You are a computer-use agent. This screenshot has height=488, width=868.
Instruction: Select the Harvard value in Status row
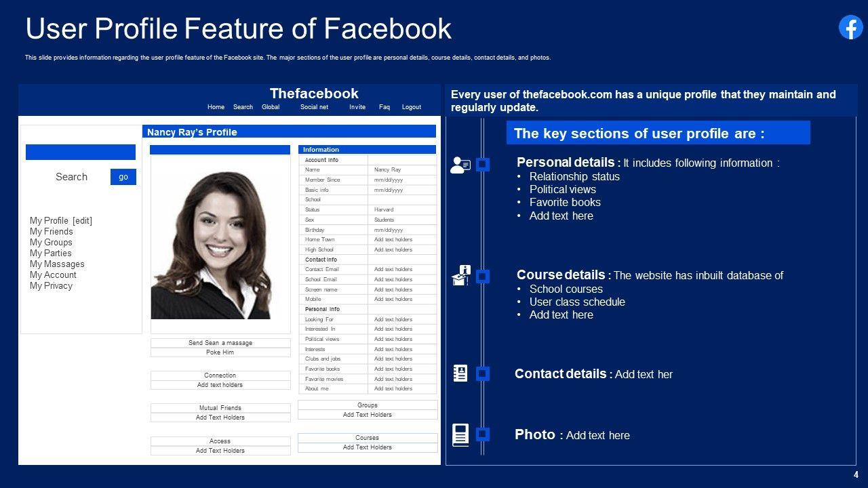coord(402,209)
